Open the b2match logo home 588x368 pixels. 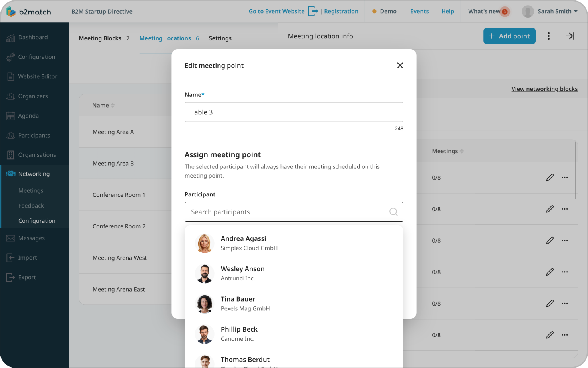[29, 12]
